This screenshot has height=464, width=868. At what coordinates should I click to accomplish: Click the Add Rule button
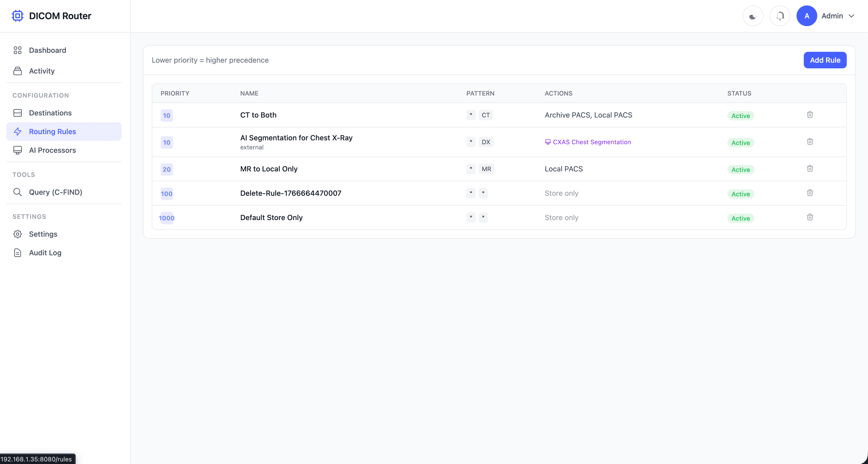[x=824, y=60]
